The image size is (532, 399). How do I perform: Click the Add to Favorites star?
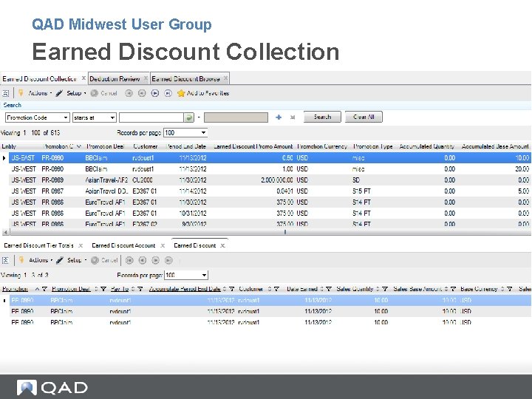pyautogui.click(x=181, y=93)
